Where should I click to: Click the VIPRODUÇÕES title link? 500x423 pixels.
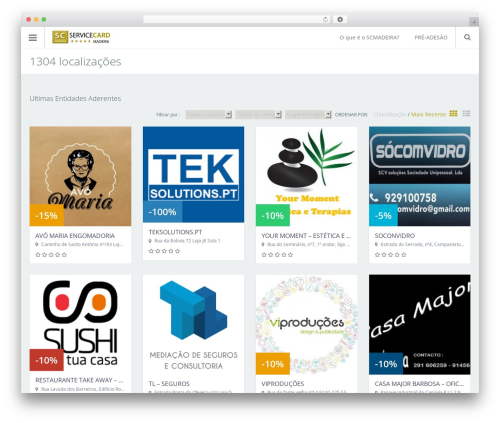[x=283, y=384]
